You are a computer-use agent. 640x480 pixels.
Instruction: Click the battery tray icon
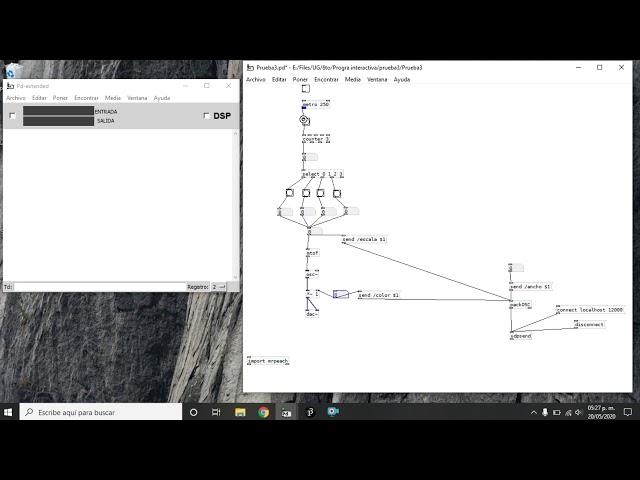(x=556, y=413)
